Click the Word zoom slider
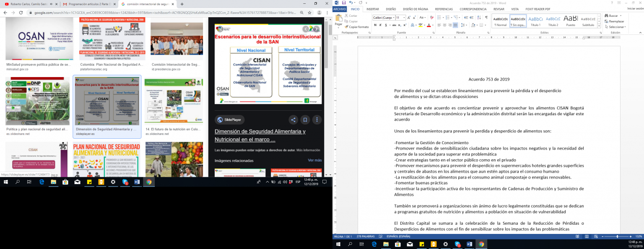The image size is (644, 249). click(617, 237)
